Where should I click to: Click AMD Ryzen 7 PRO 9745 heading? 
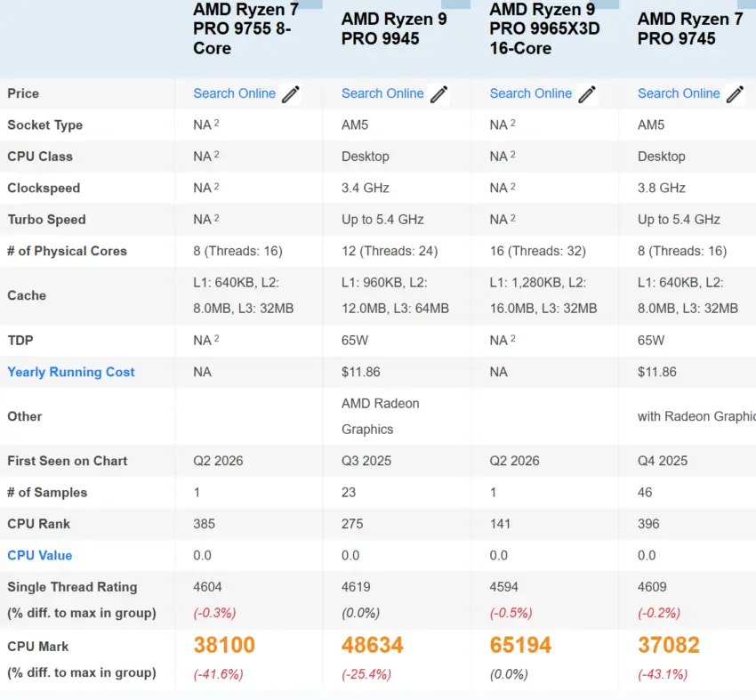(x=690, y=29)
